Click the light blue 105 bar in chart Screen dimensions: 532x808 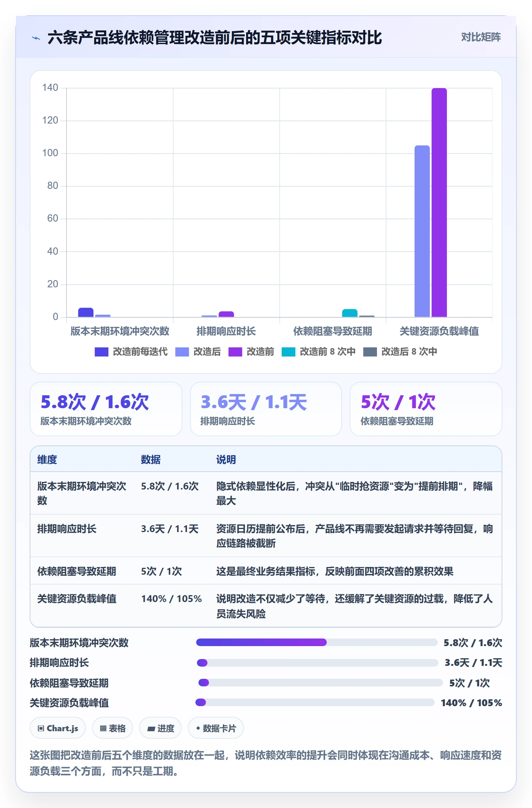pos(422,231)
